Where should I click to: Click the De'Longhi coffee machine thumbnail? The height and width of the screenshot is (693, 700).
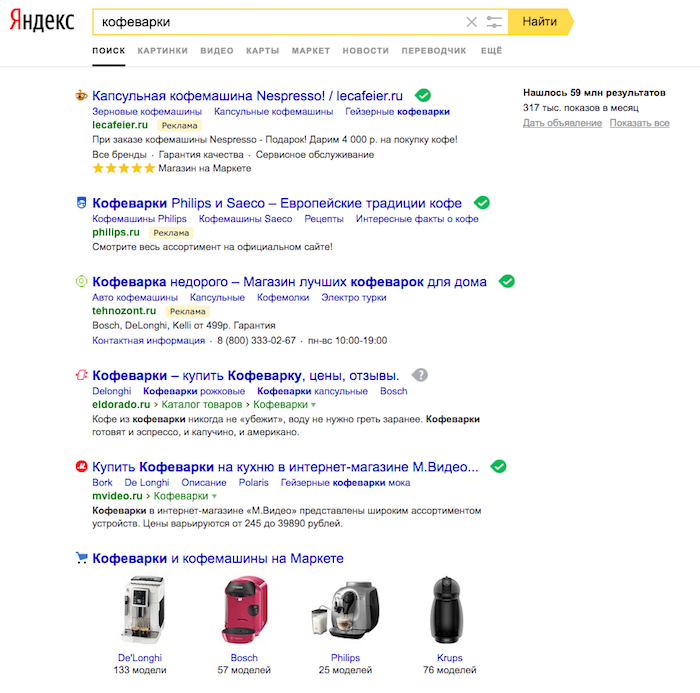(x=143, y=610)
